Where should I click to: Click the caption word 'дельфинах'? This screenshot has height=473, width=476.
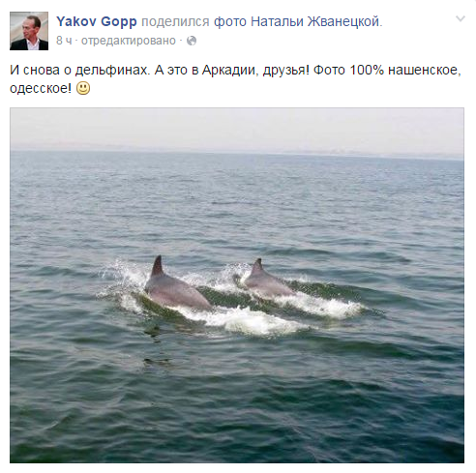113,70
